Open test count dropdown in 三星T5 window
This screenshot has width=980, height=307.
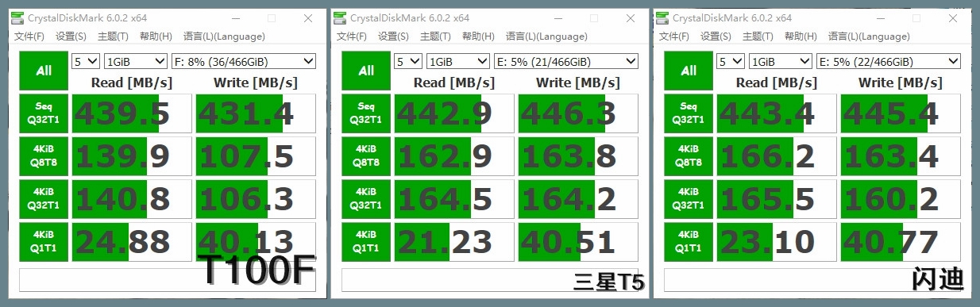[408, 61]
